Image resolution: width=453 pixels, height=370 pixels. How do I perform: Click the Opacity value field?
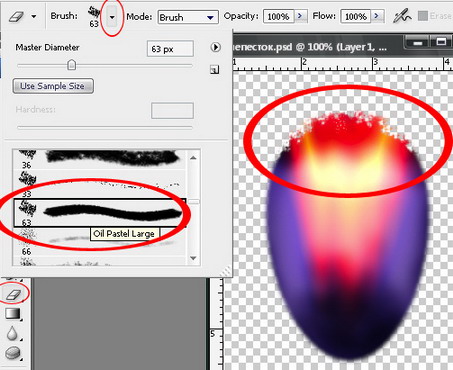(x=278, y=16)
